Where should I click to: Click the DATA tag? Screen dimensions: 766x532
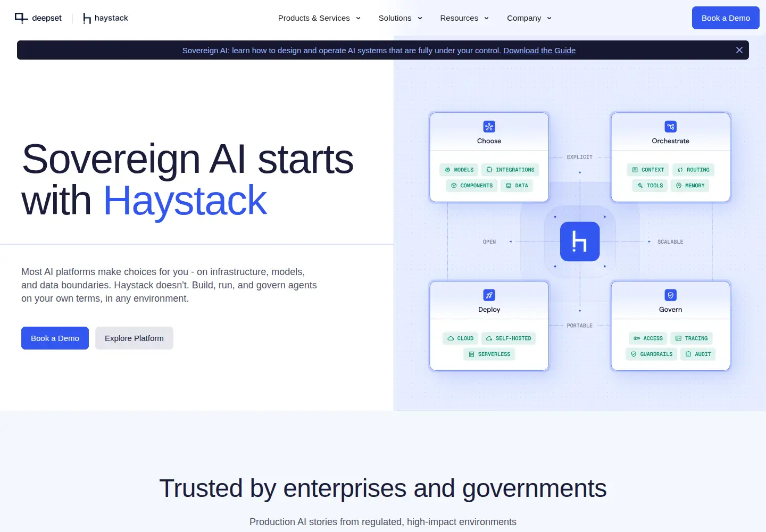pos(517,186)
